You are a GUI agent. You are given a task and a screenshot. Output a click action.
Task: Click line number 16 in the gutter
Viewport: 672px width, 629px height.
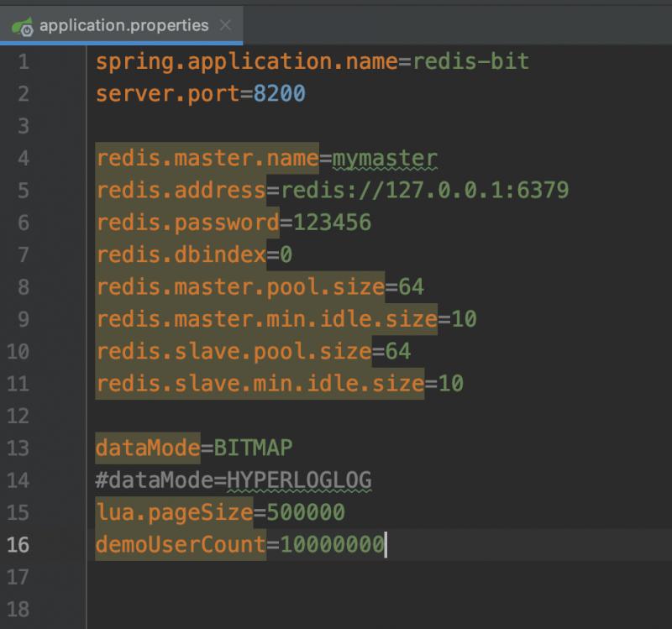pyautogui.click(x=18, y=545)
